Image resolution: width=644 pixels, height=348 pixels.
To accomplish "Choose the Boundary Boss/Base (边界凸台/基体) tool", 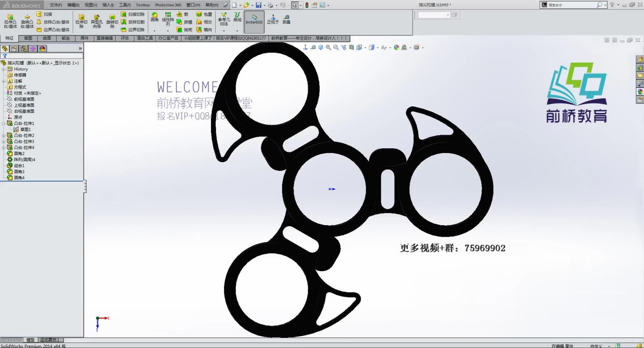I will (x=53, y=30).
